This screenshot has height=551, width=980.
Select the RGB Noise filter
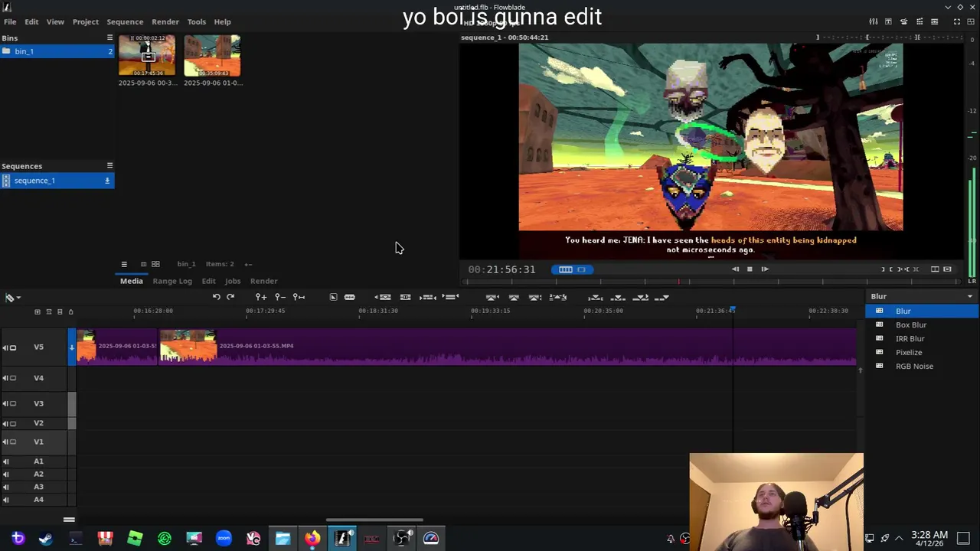[x=922, y=366]
